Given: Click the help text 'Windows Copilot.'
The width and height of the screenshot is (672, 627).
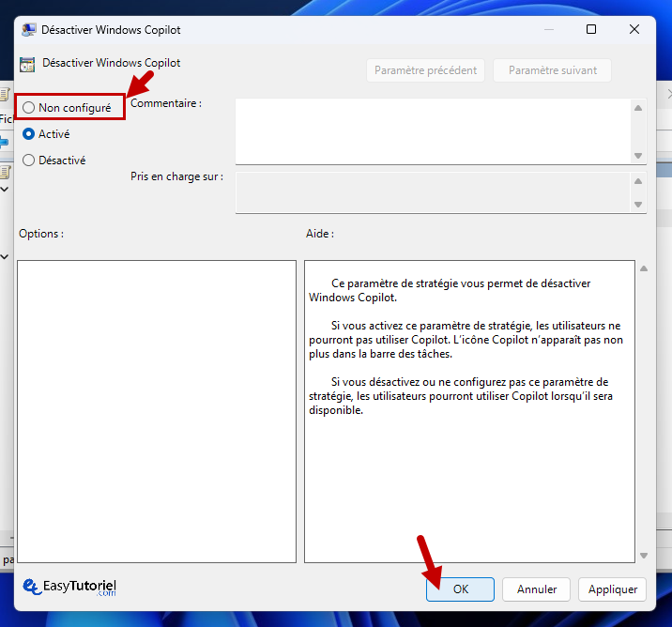Looking at the screenshot, I should click(x=353, y=298).
